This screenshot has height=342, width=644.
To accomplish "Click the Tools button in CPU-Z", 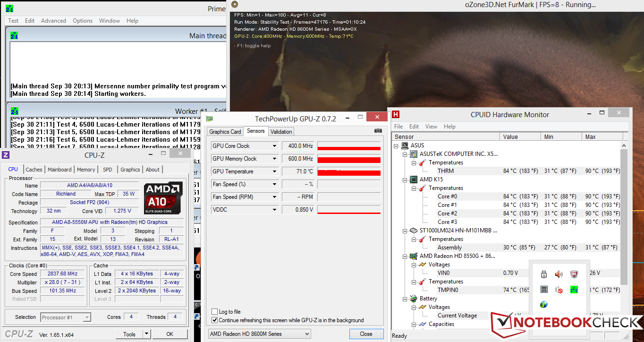I will pyautogui.click(x=129, y=334).
